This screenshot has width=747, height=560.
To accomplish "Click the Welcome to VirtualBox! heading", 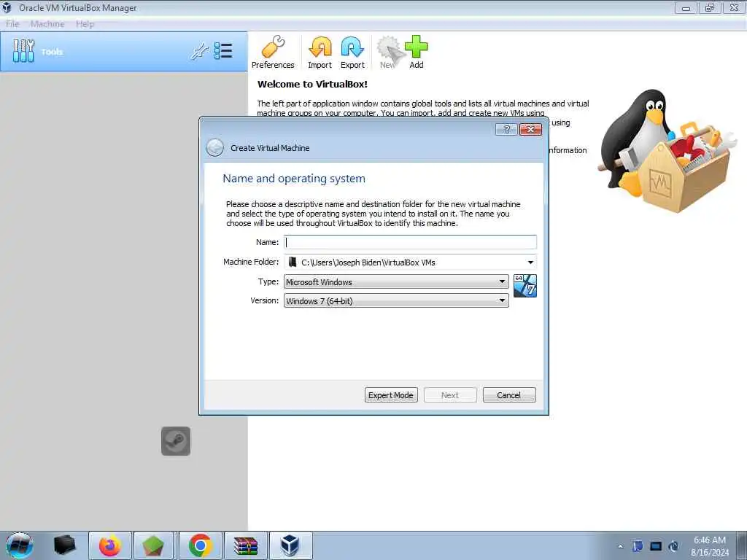I will (x=312, y=85).
